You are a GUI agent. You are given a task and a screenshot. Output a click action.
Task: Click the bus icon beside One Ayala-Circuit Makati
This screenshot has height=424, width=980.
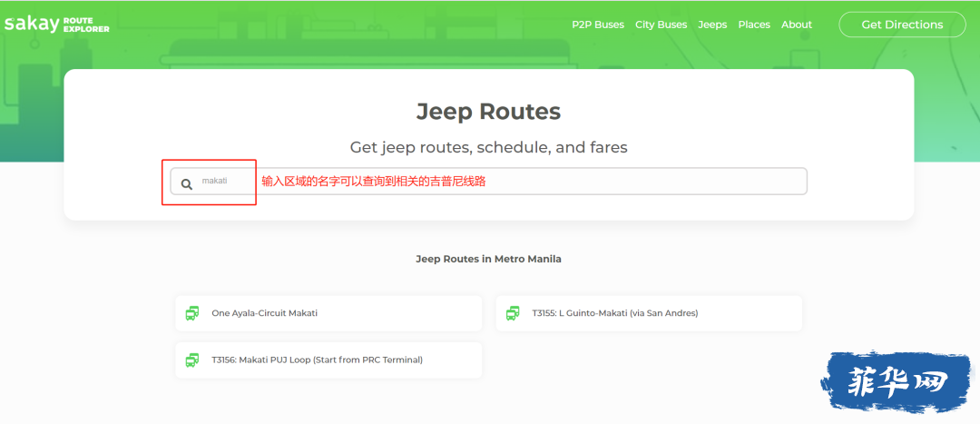click(192, 313)
